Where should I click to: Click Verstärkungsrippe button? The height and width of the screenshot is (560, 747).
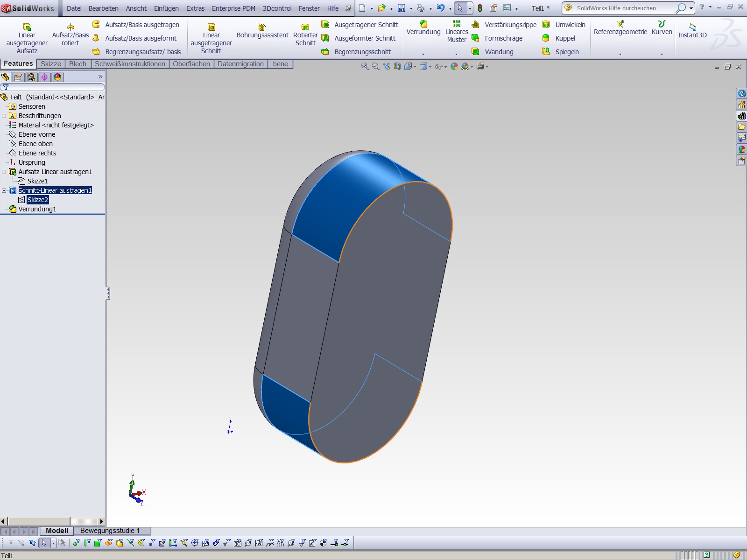click(504, 25)
